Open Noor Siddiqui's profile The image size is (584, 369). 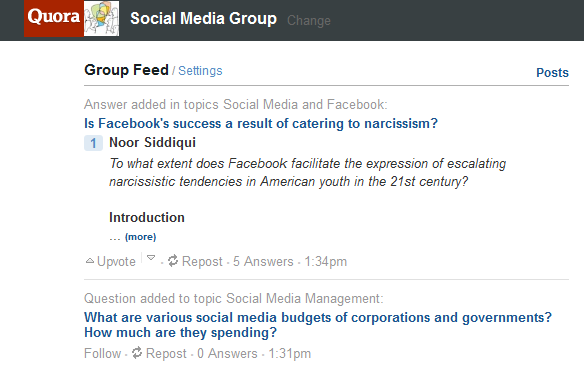[x=152, y=143]
